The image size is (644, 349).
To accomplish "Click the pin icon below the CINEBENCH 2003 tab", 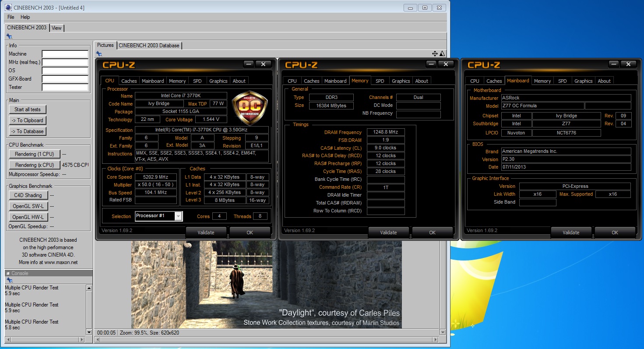I will pos(9,36).
